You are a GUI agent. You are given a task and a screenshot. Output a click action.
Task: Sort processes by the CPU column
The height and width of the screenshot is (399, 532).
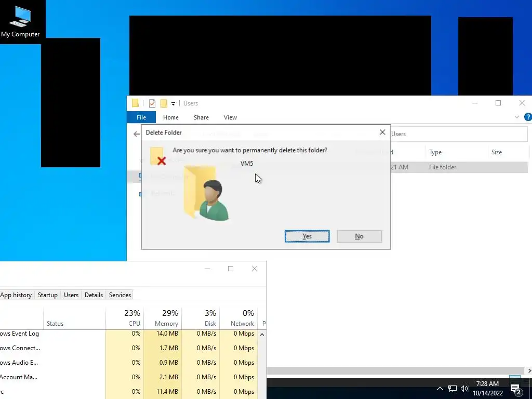125,318
